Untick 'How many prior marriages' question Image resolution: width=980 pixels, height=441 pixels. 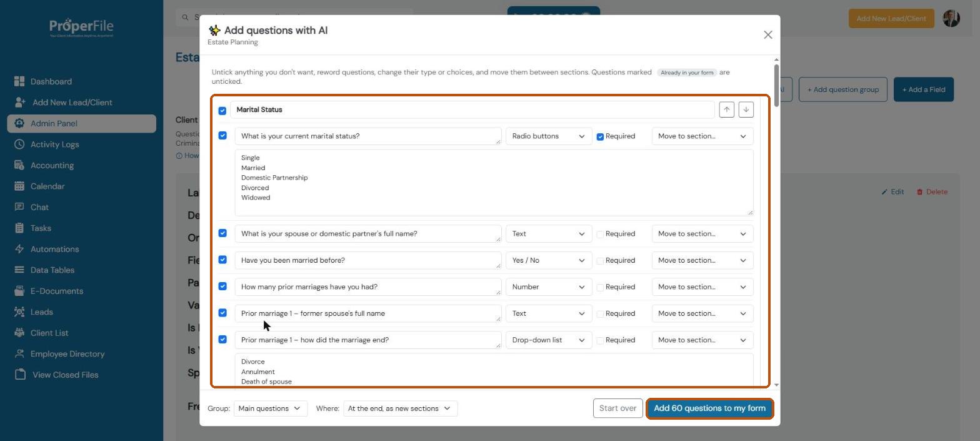(x=222, y=286)
